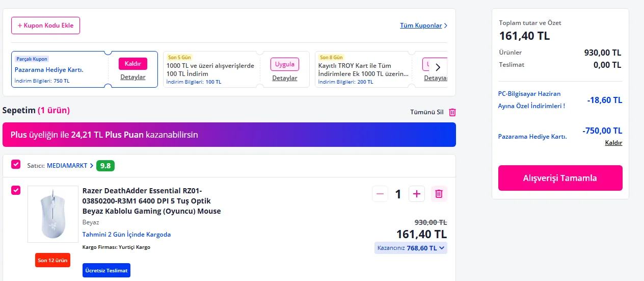
Task: Click the Son 12 ürün badge
Action: 53,260
